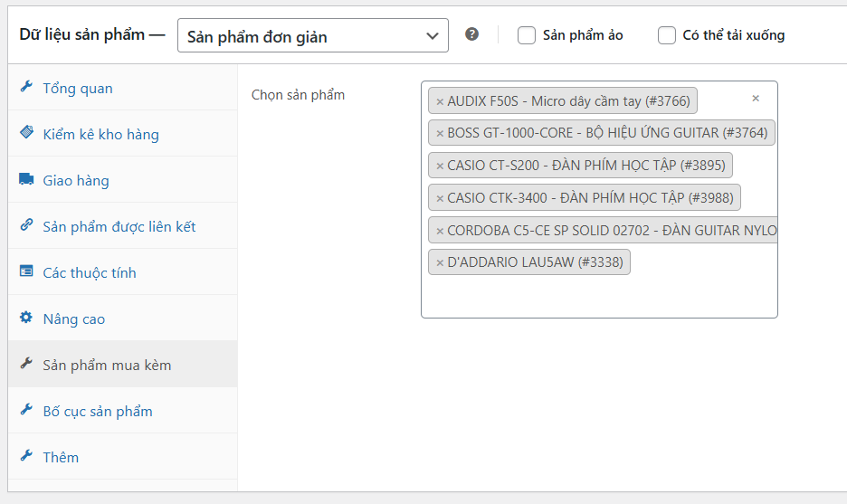847x504 pixels.
Task: Click the wrench icon beside Bố cục sản phẩm
Action: point(26,410)
